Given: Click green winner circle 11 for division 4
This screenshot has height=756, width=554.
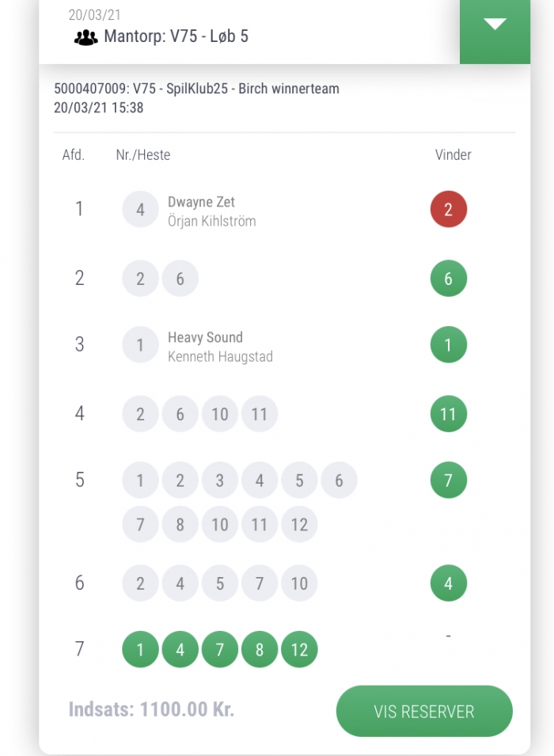Looking at the screenshot, I should coord(448,414).
